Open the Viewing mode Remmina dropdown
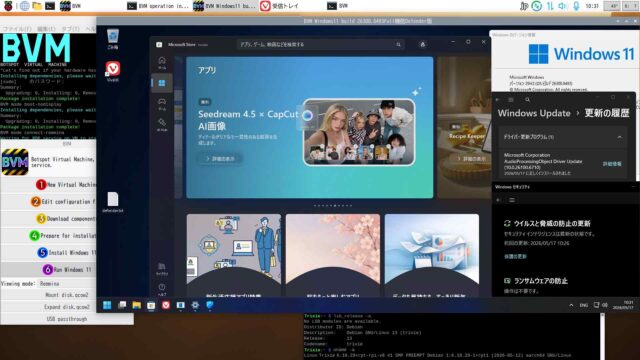The image size is (640, 360). pos(67,283)
